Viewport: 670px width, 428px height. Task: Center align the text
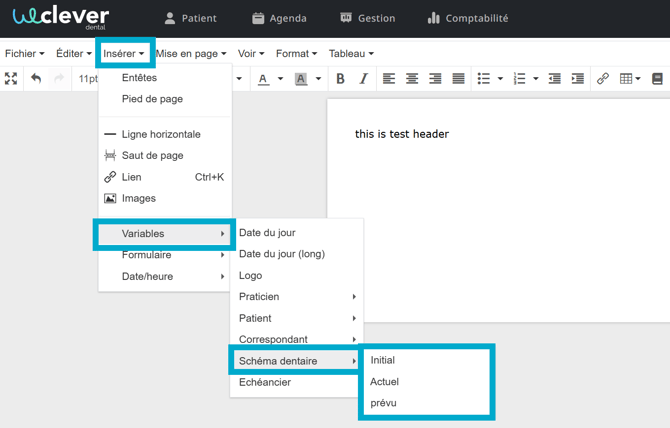click(x=412, y=78)
